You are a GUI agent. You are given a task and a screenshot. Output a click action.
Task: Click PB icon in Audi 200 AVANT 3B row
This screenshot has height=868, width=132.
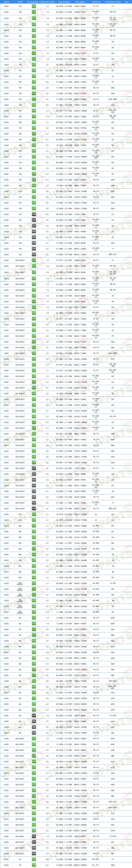[x=34, y=606]
